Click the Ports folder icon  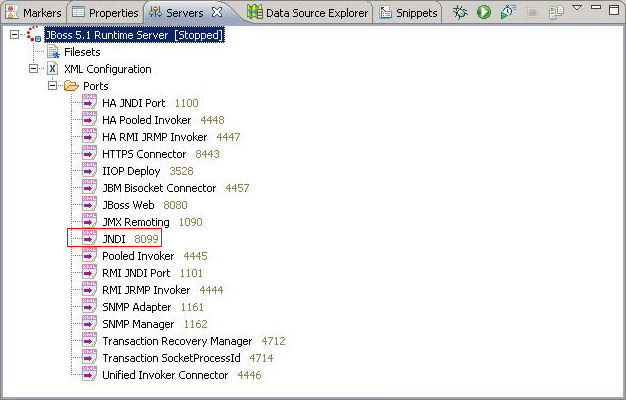click(x=70, y=86)
